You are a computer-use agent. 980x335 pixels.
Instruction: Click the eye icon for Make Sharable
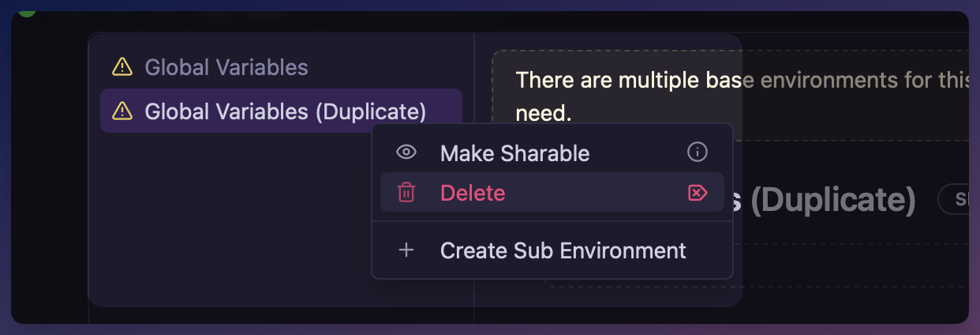coord(406,152)
